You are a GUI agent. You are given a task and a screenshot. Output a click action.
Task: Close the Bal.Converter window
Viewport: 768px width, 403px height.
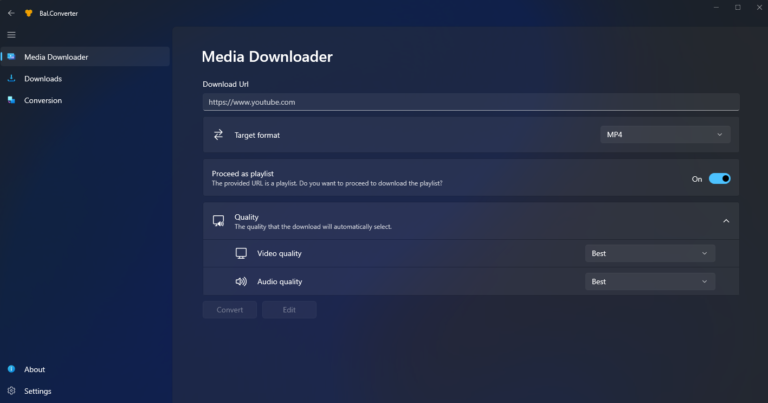(x=759, y=8)
